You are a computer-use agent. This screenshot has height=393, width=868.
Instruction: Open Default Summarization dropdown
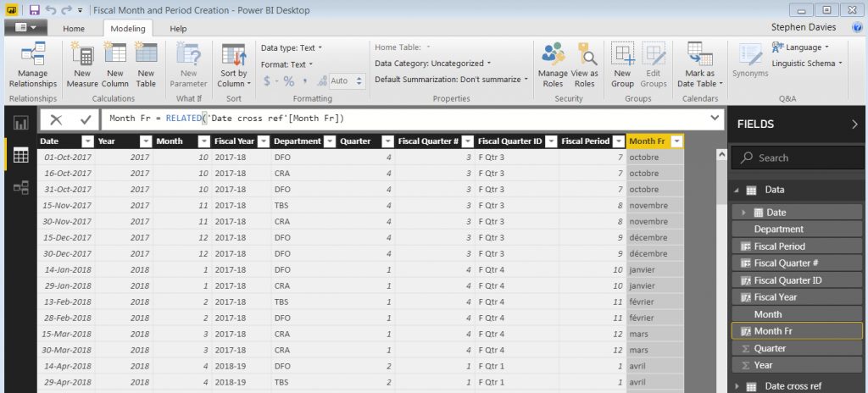pos(452,79)
